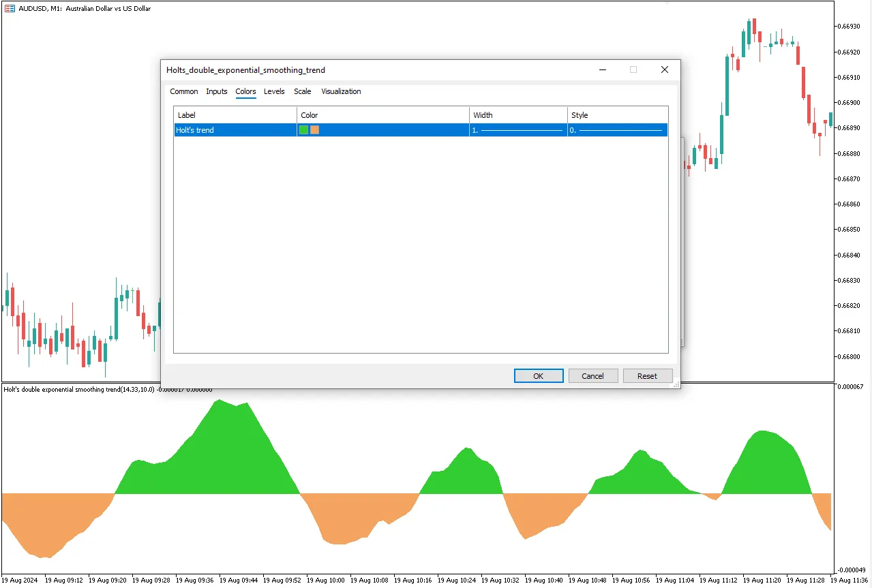This screenshot has width=872, height=588.
Task: Switch to the Common tab
Action: [184, 91]
